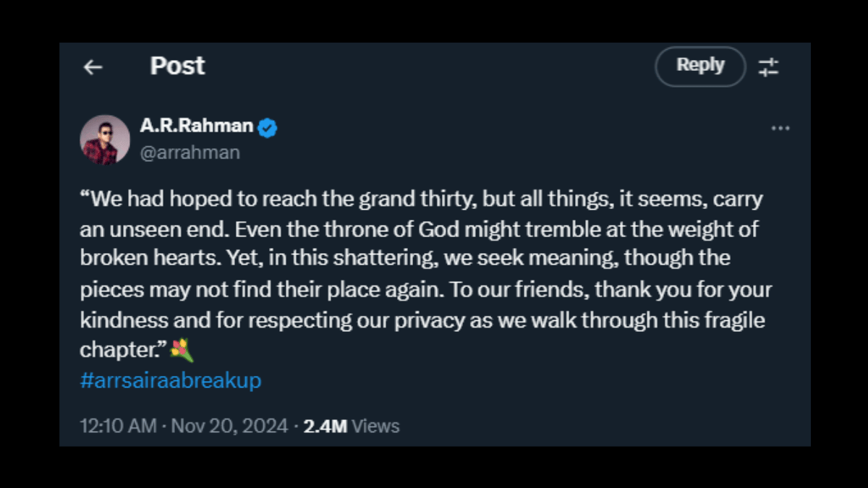
Task: Open the #arrsairaabreakup hashtag
Action: 170,381
